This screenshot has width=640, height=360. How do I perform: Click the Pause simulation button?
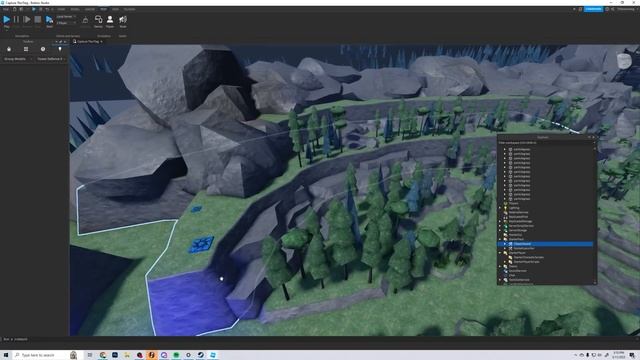pyautogui.click(x=16, y=20)
